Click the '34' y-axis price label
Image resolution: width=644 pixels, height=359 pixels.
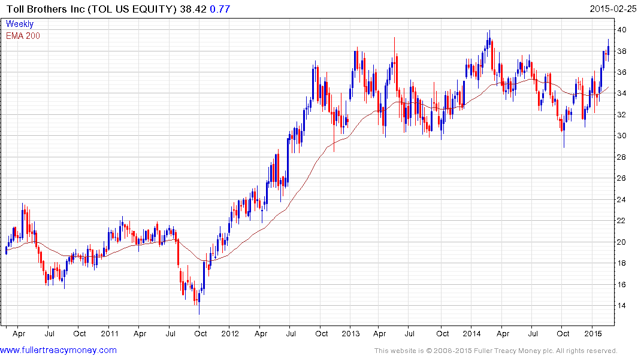point(622,93)
